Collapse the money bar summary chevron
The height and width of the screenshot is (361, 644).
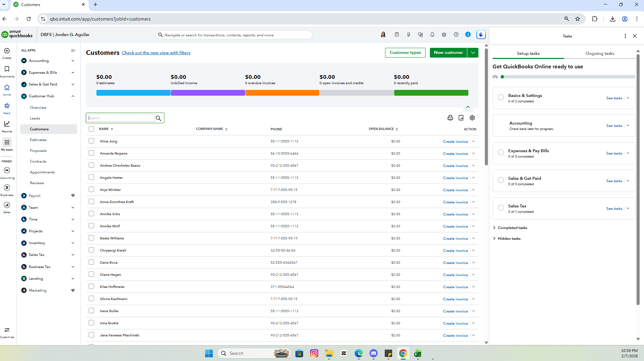pos(468,107)
